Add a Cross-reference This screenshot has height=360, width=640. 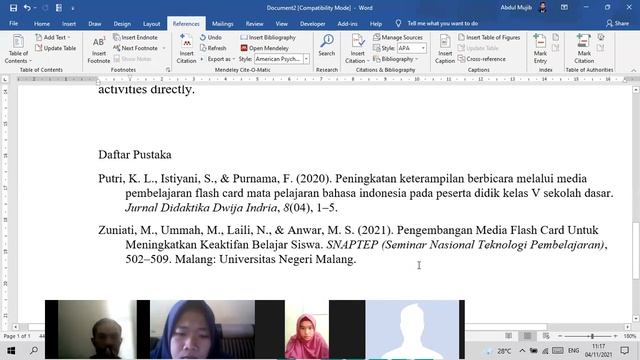pos(482,59)
